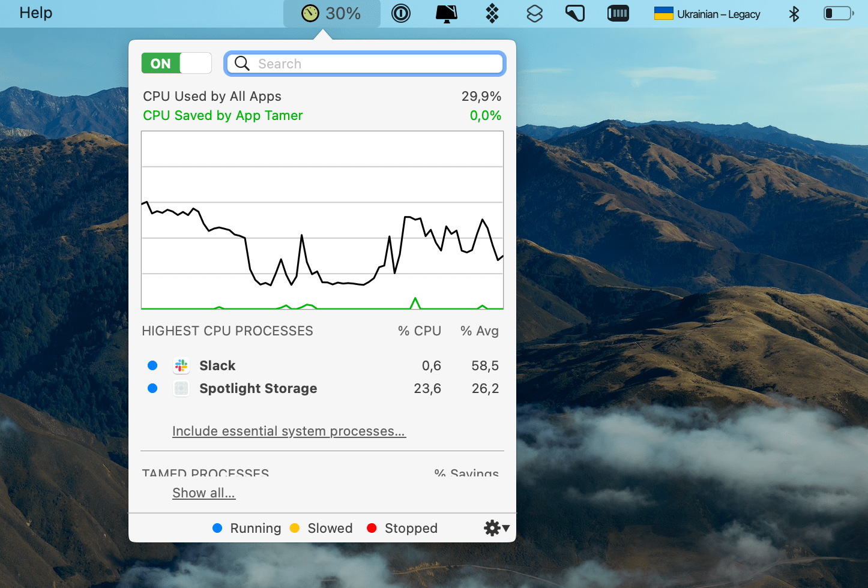The width and height of the screenshot is (868, 588).
Task: Open the battery status menu bar icon
Action: 839,13
